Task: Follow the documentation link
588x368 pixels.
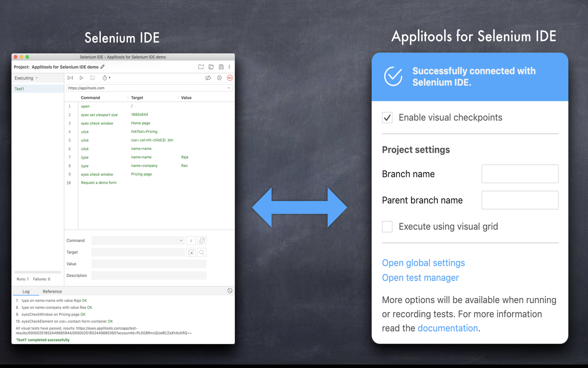Action: point(448,328)
